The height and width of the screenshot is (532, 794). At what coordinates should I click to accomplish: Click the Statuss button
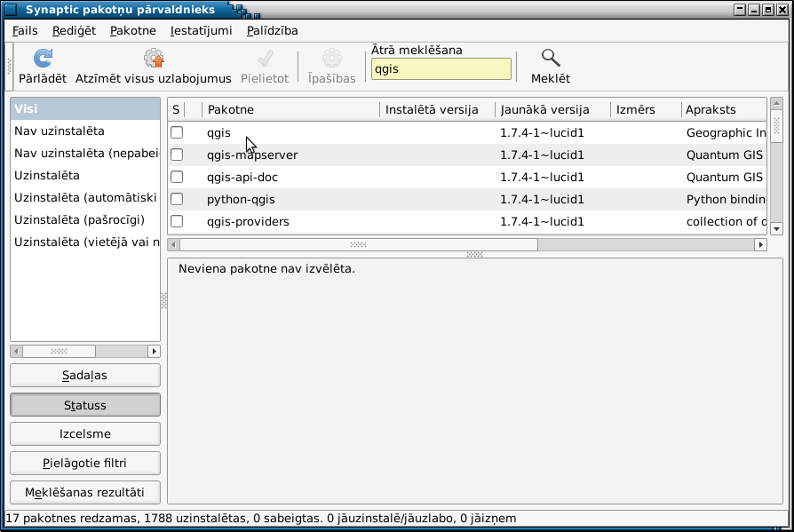(x=85, y=405)
